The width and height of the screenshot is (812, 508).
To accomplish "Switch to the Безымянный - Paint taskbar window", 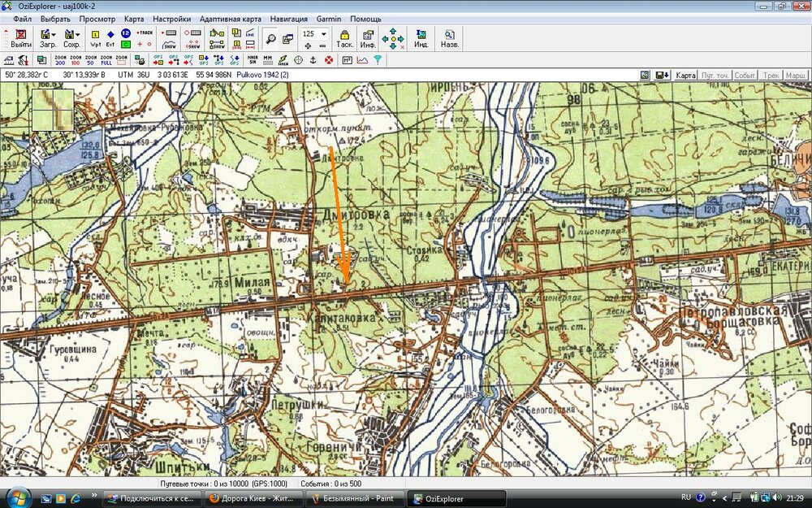I will point(354,498).
